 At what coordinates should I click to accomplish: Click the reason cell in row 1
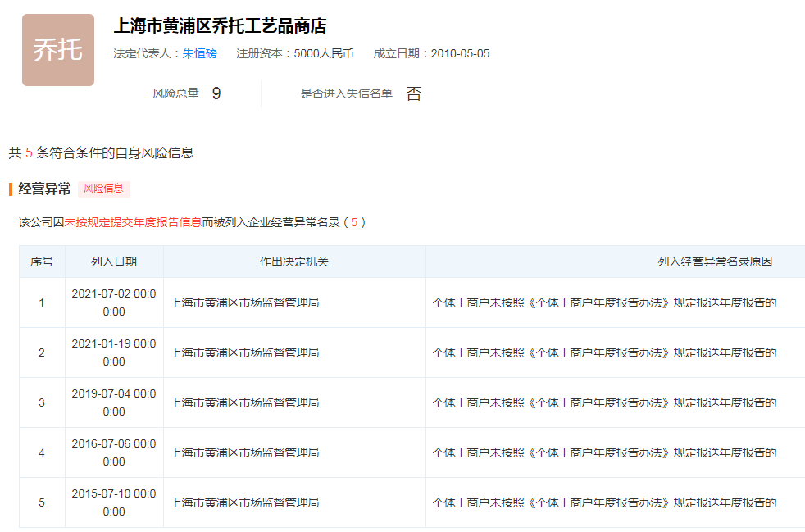(x=615, y=302)
